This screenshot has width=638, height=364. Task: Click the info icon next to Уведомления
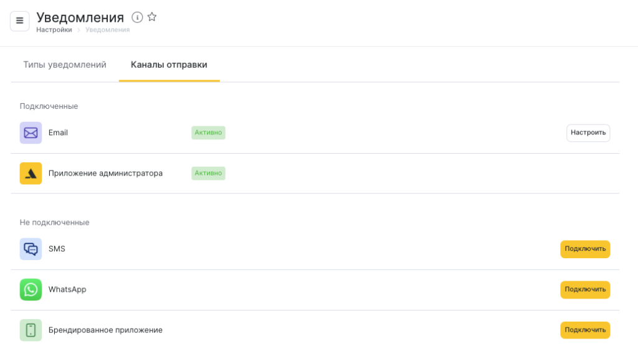(137, 17)
